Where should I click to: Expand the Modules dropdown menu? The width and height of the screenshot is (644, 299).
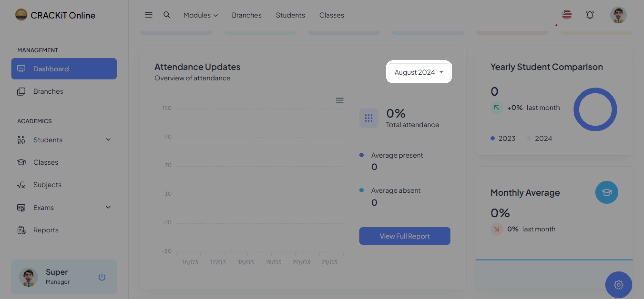(x=201, y=15)
